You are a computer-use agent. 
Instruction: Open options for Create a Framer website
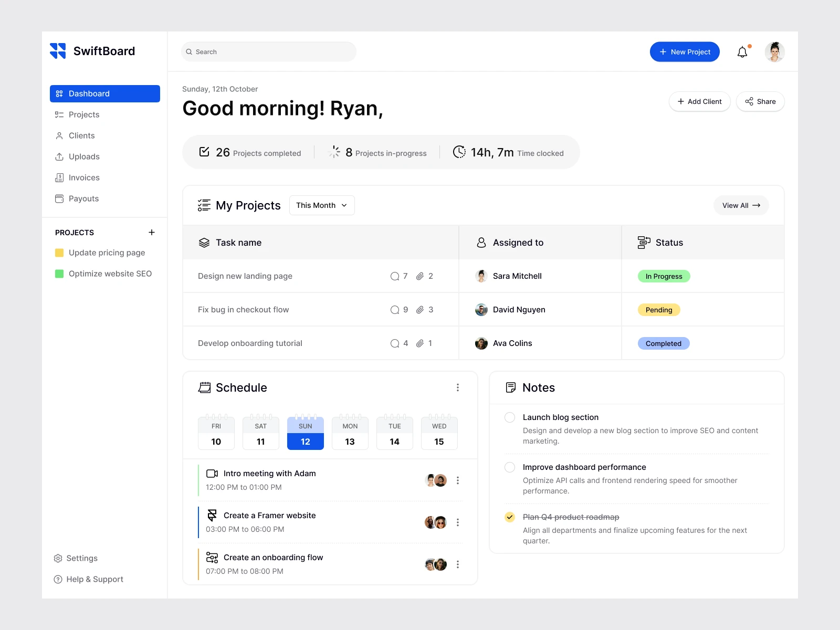(458, 522)
